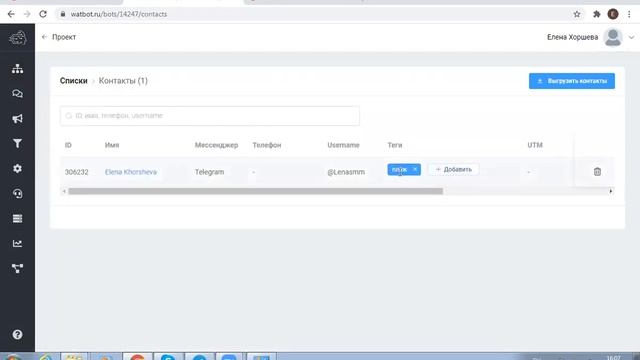Click the Выгрузить контакты button
The image size is (640, 360).
(x=571, y=81)
